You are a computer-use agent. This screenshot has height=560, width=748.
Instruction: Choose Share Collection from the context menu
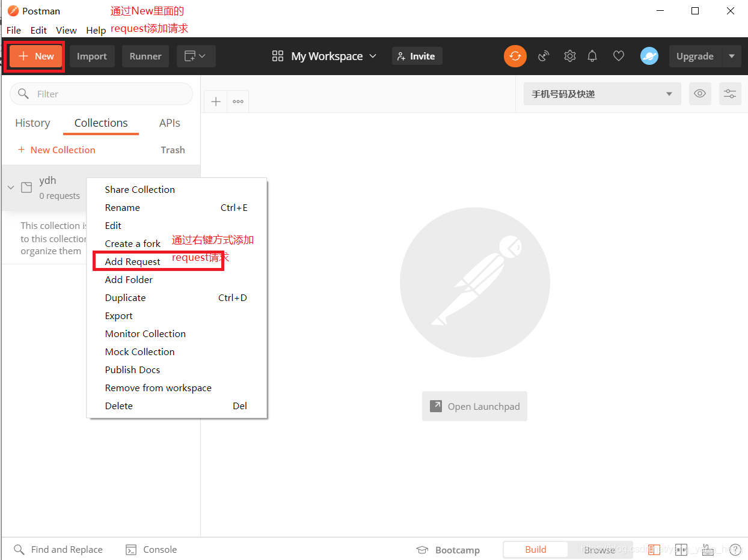coord(177,189)
